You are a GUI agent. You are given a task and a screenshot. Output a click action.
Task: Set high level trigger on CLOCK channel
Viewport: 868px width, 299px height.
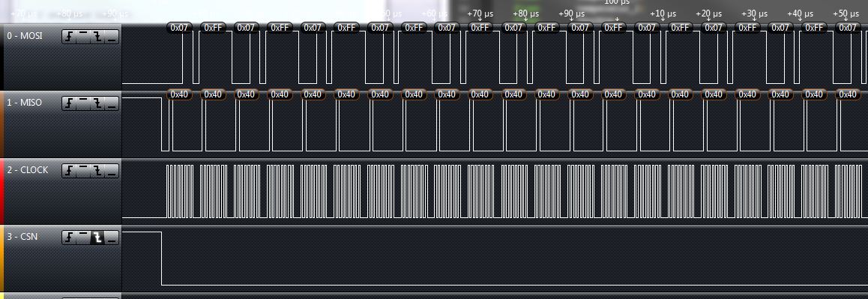[84, 171]
